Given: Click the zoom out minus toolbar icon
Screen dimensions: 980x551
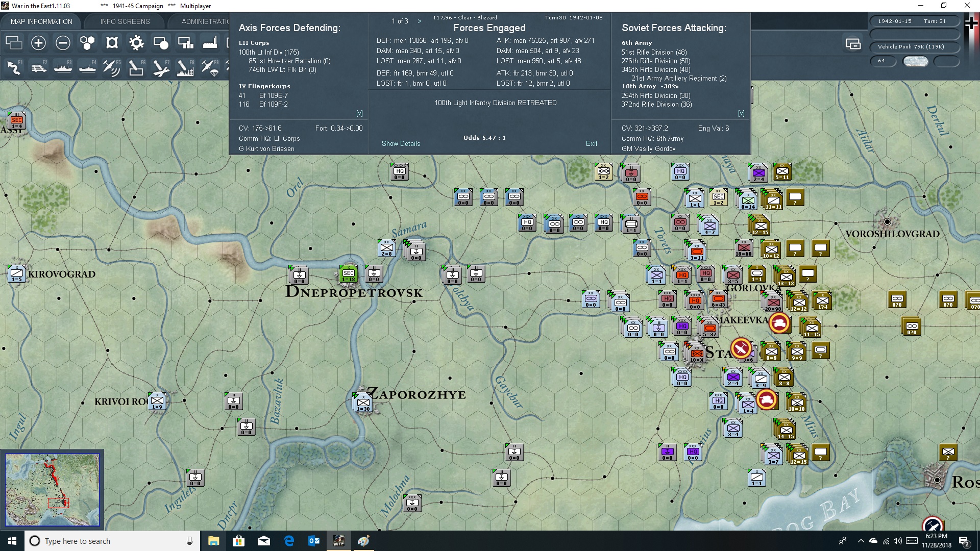Looking at the screenshot, I should 63,43.
